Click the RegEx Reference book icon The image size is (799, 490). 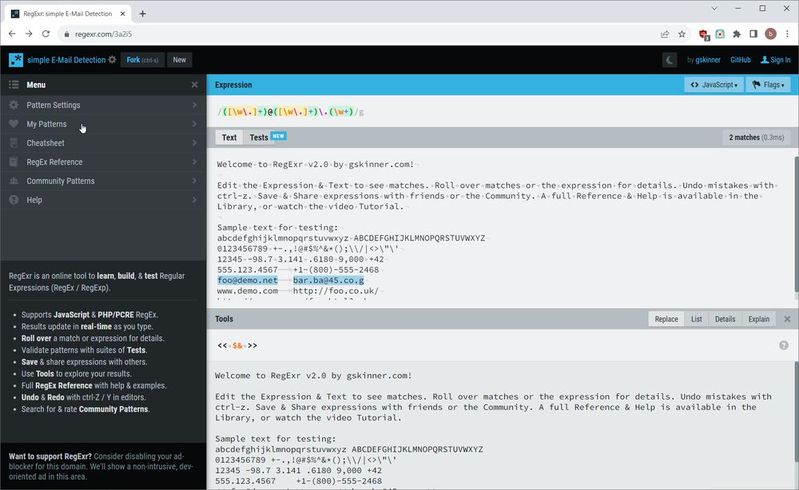[x=14, y=162]
